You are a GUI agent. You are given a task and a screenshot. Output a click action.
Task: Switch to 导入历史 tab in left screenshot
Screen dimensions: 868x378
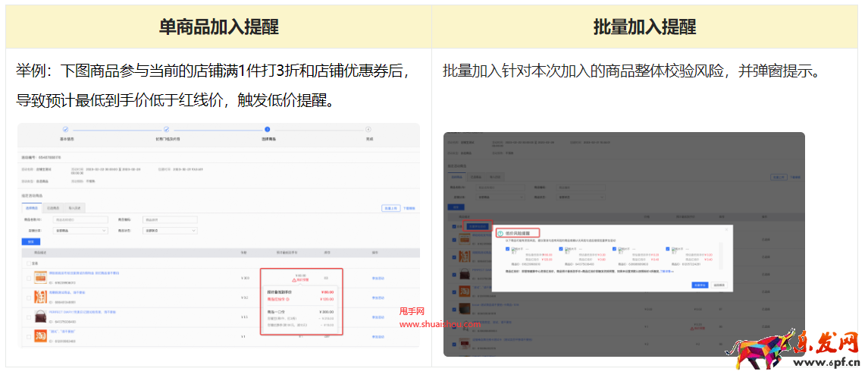75,209
